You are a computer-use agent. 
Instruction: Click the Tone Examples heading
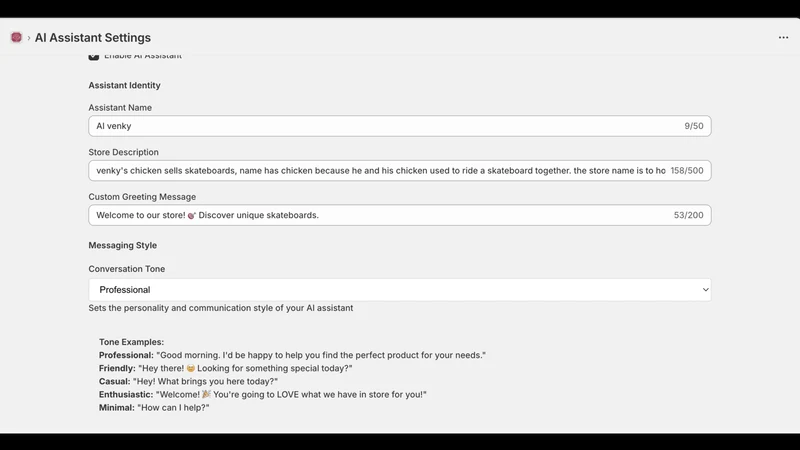tap(131, 342)
